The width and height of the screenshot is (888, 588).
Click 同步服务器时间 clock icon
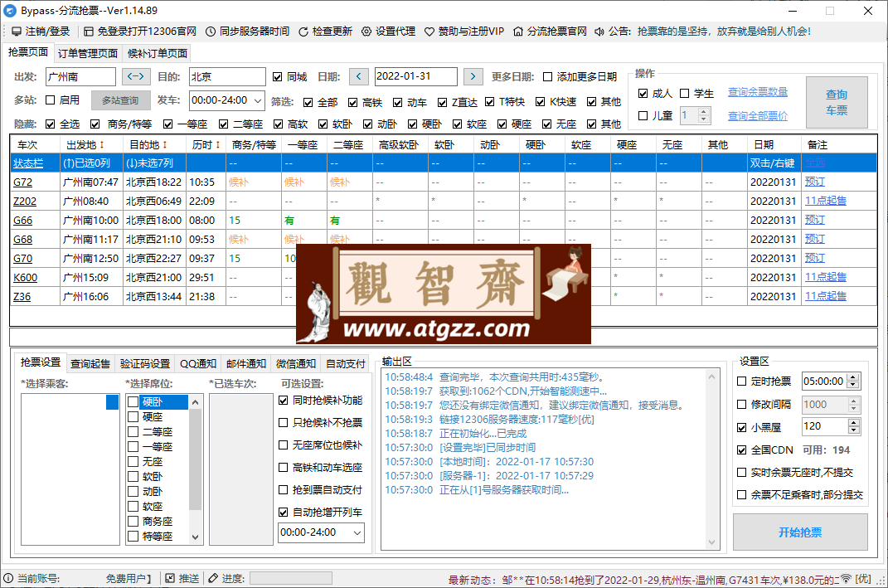(x=210, y=32)
